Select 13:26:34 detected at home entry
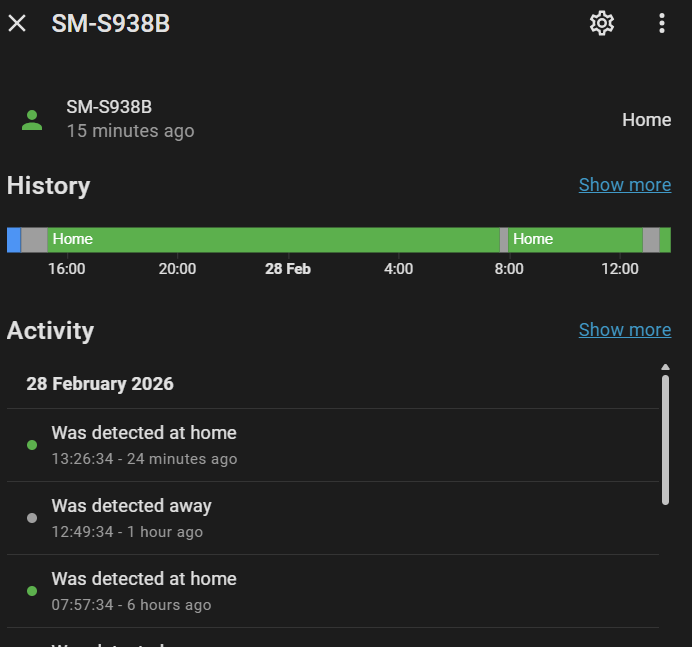This screenshot has width=692, height=647. pyautogui.click(x=144, y=445)
